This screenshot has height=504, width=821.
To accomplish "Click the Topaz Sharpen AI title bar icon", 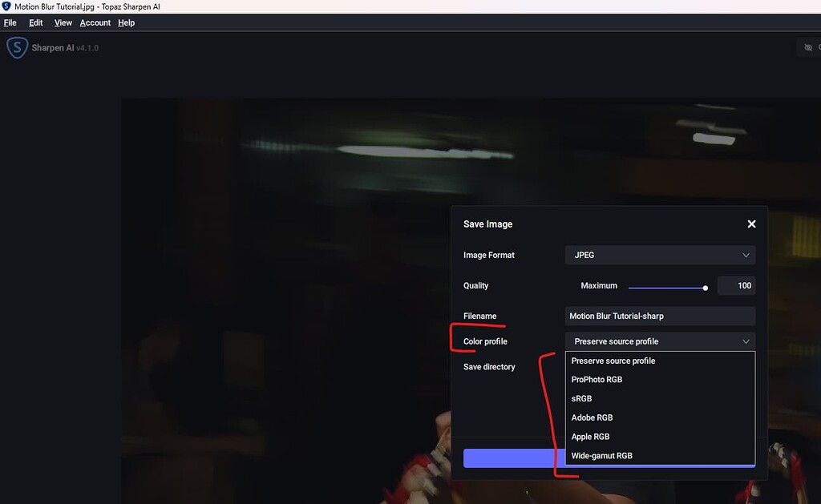I will pyautogui.click(x=6, y=6).
